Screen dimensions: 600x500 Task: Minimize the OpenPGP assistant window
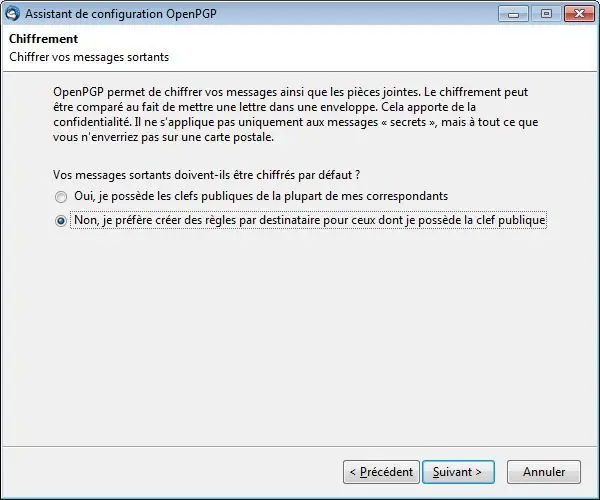(514, 14)
